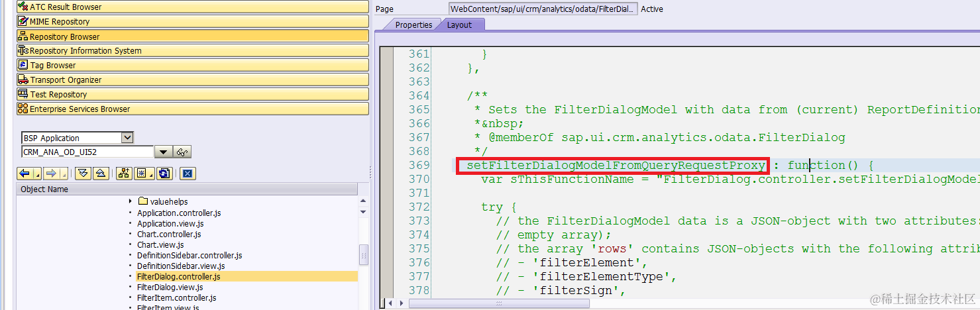Viewport: 980px width, 310px height.
Task: Open the Repository Information System
Action: coord(192,51)
